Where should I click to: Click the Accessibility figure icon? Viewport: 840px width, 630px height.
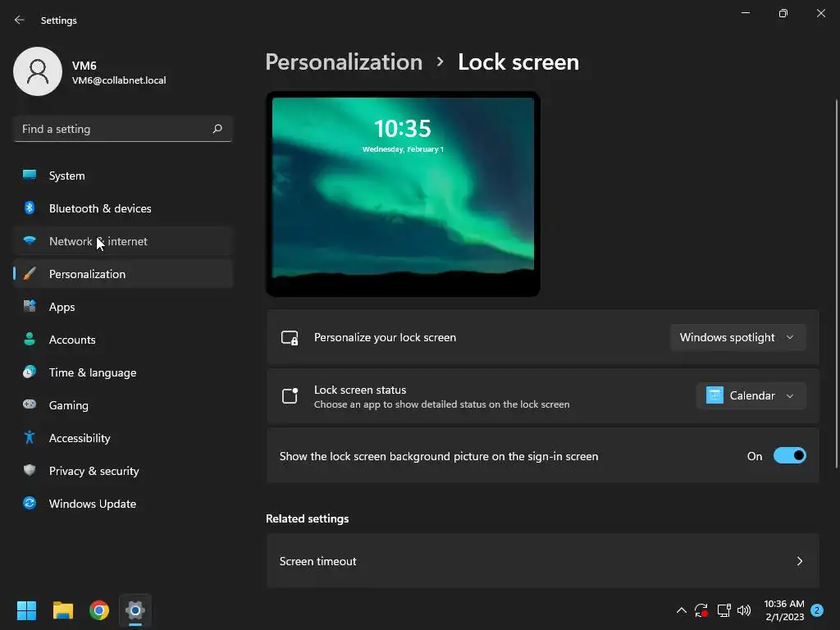click(x=30, y=438)
